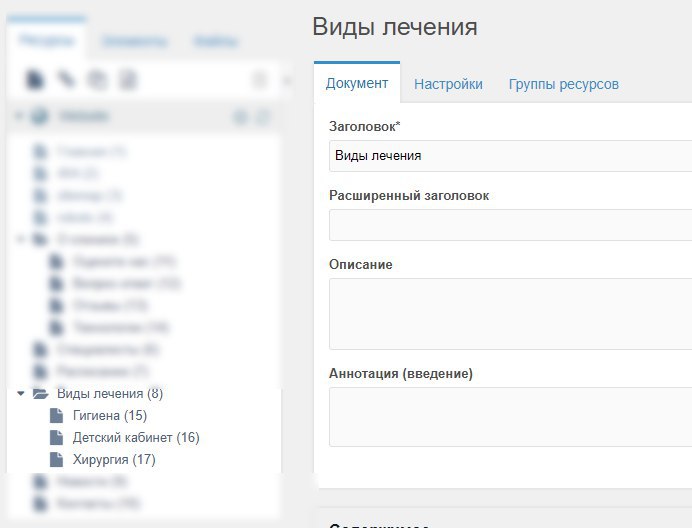
Task: Open the Гигиена (15) resource
Action: tap(110, 415)
